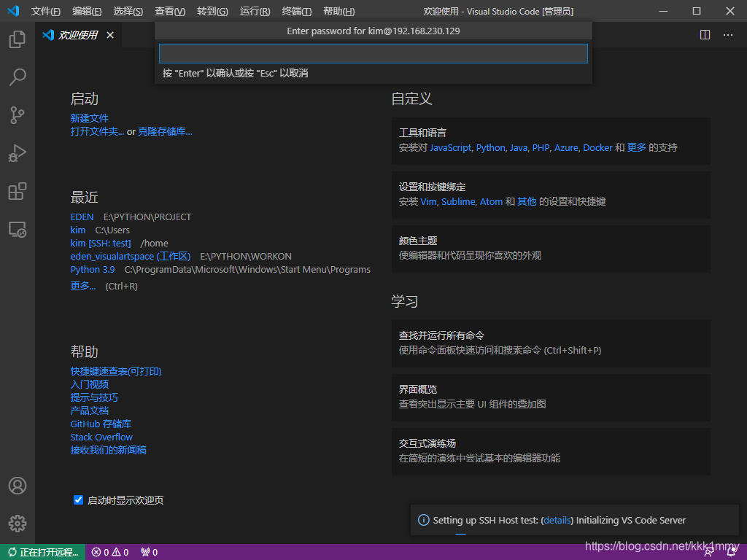Click the Atom keybindings link
This screenshot has width=747, height=560.
point(491,202)
